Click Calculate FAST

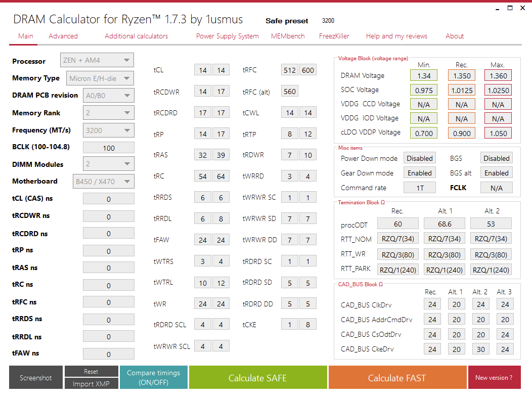pos(397,377)
